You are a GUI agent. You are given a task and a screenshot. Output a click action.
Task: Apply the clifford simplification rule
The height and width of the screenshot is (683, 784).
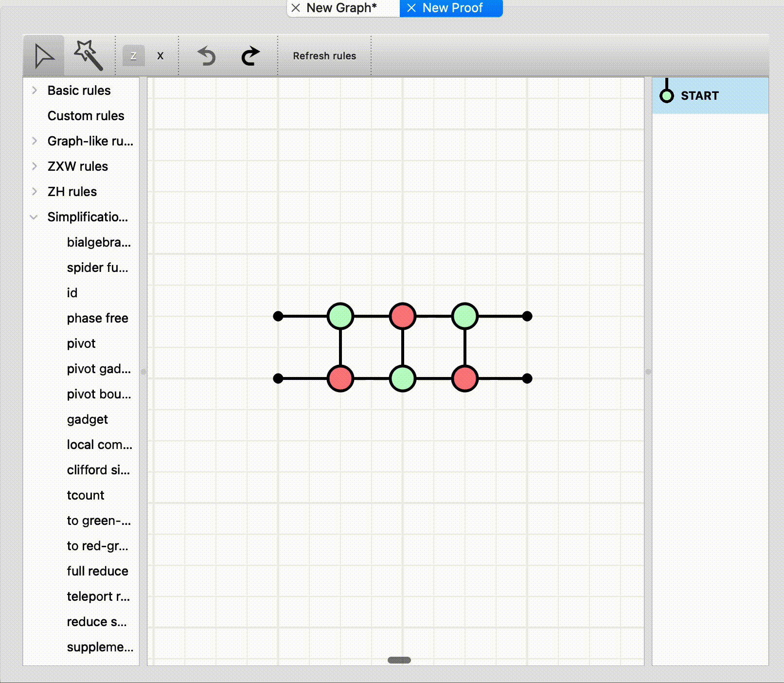coord(99,470)
